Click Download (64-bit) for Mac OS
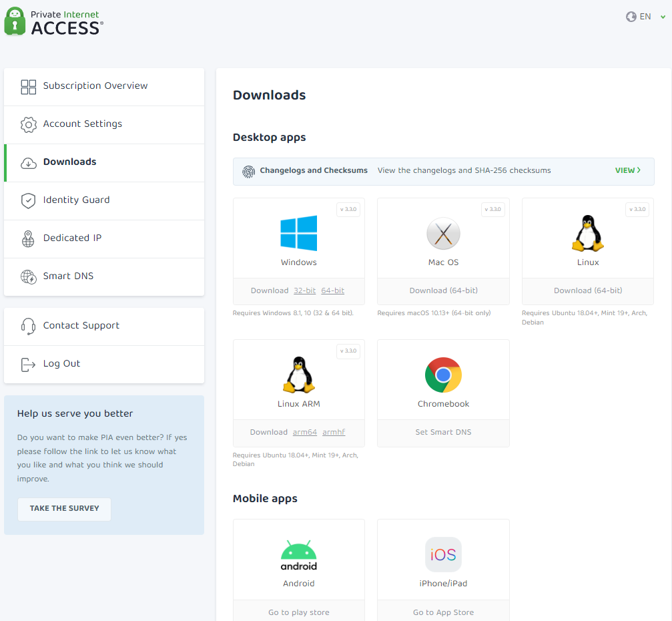The height and width of the screenshot is (621, 672). 443,291
